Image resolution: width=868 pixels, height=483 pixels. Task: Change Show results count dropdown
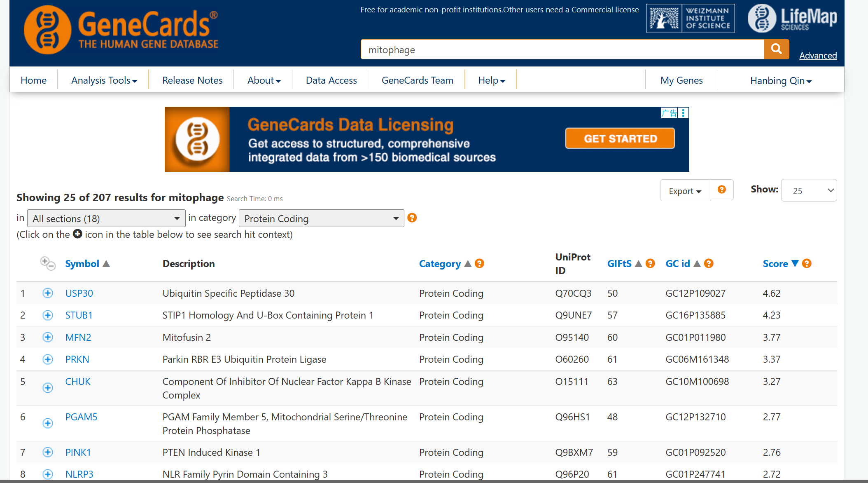click(809, 190)
